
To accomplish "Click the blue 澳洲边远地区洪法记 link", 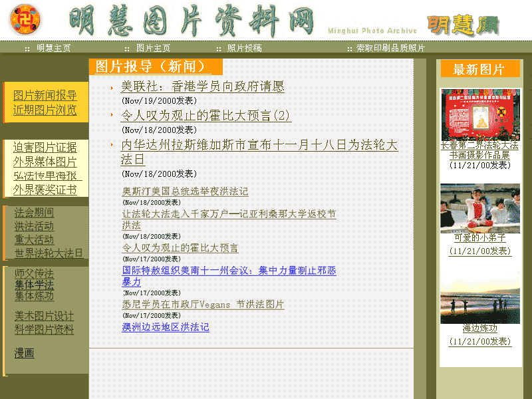I will click(x=166, y=327).
